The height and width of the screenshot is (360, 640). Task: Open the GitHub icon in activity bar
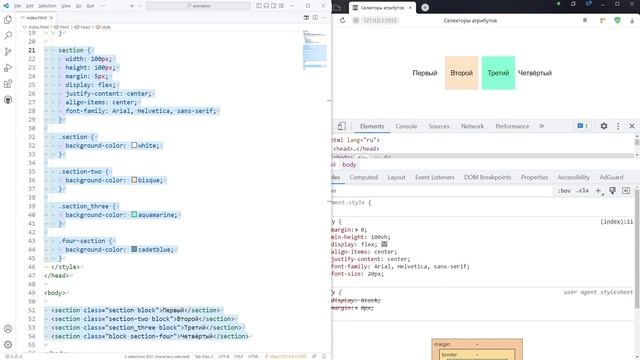(8, 100)
